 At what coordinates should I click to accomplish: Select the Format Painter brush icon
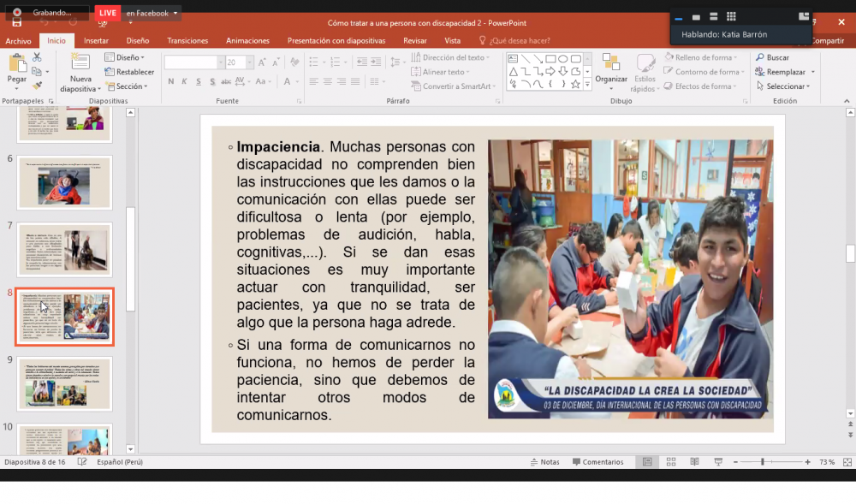point(37,86)
